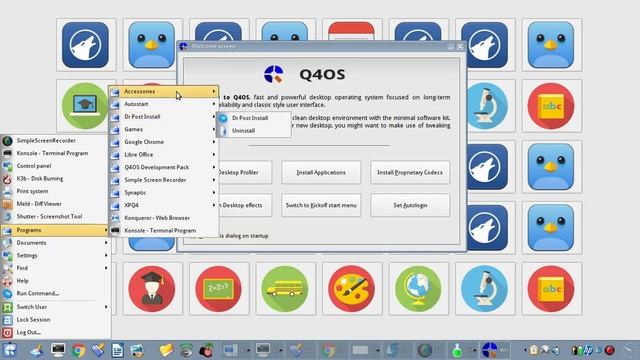Launch Konqueror - Web Browser from Programs

point(164,218)
